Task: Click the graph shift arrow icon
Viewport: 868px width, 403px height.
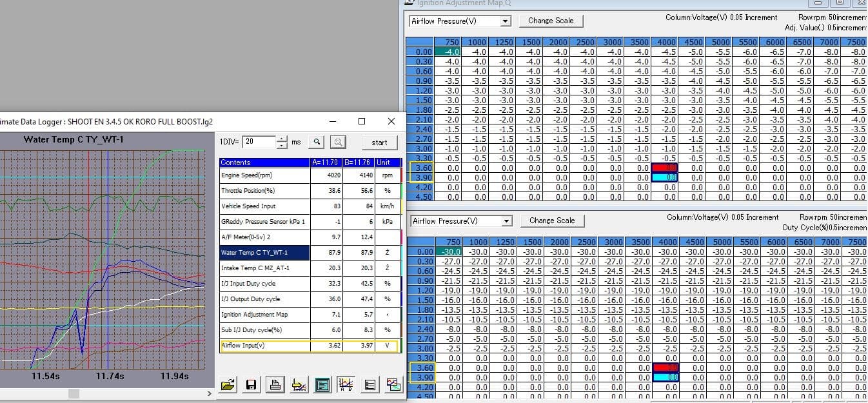Action: tap(299, 385)
